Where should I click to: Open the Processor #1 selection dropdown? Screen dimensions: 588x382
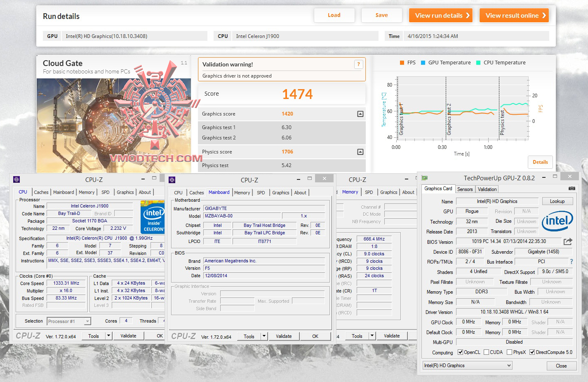point(69,321)
